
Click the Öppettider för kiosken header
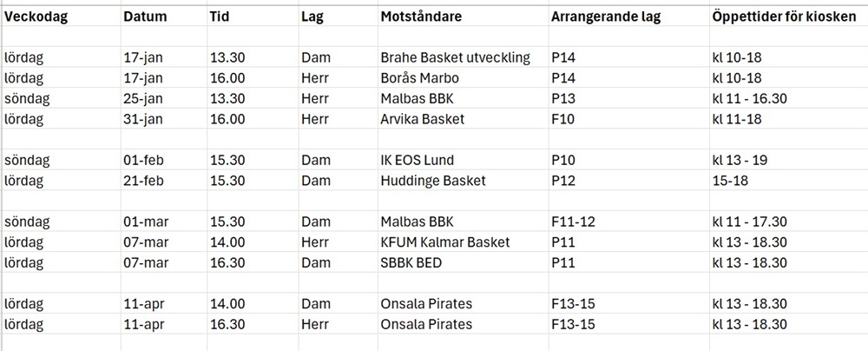coord(783,17)
